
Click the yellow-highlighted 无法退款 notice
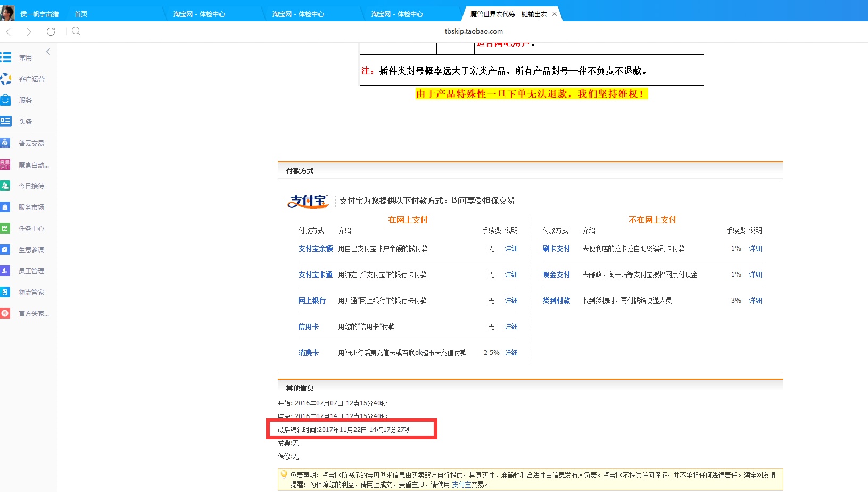tap(532, 94)
